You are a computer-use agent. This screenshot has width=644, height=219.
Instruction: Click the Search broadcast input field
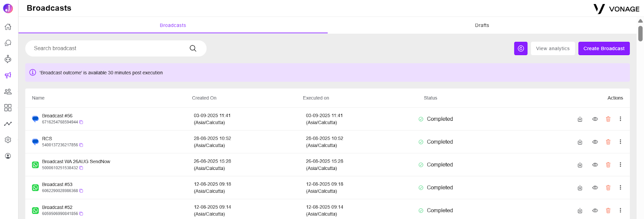(116, 48)
